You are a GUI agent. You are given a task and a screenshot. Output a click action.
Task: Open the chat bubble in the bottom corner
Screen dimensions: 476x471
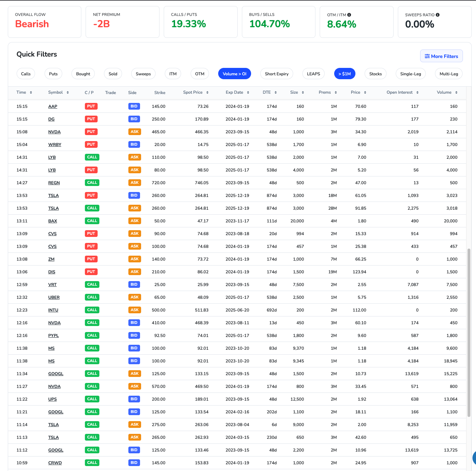click(x=474, y=458)
